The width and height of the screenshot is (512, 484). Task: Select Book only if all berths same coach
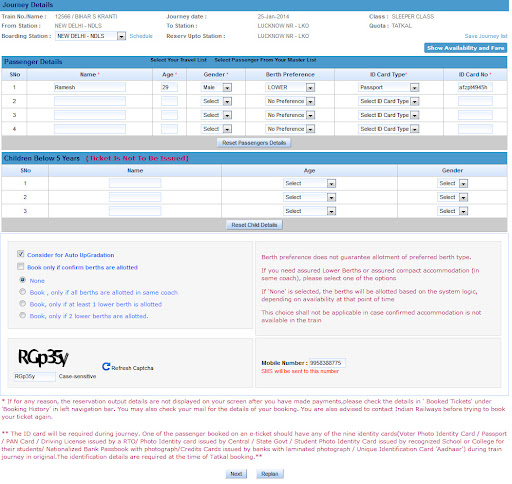click(22, 292)
